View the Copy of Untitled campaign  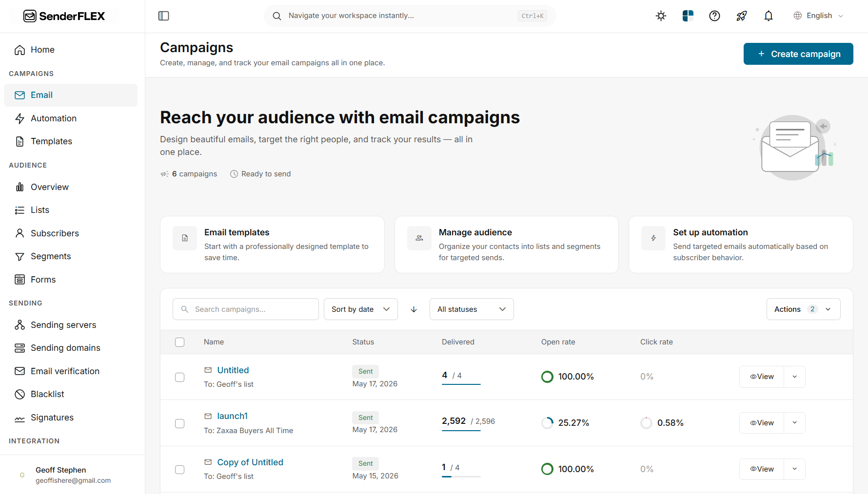tap(762, 469)
